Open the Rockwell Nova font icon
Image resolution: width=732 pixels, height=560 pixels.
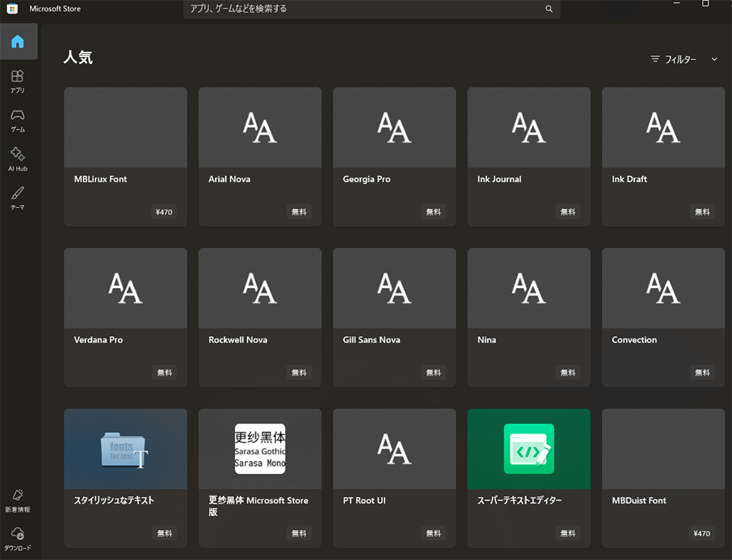coord(260,288)
